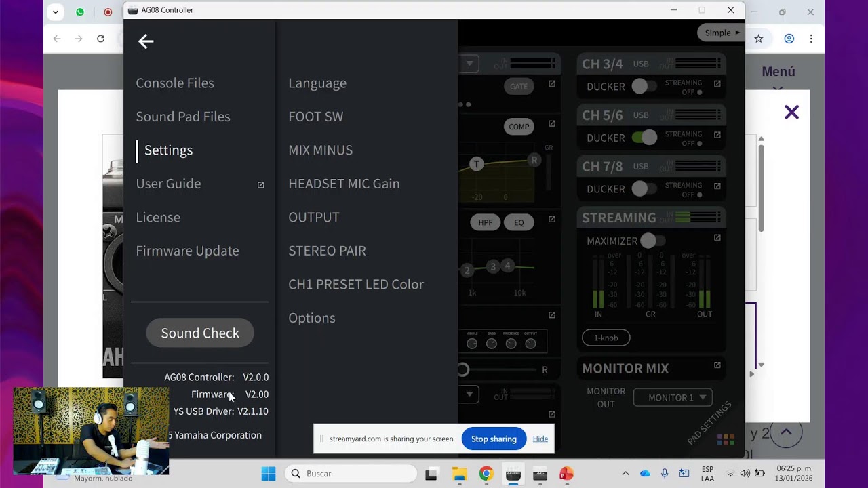
Task: Close the browser overlay with purple X
Action: [791, 113]
